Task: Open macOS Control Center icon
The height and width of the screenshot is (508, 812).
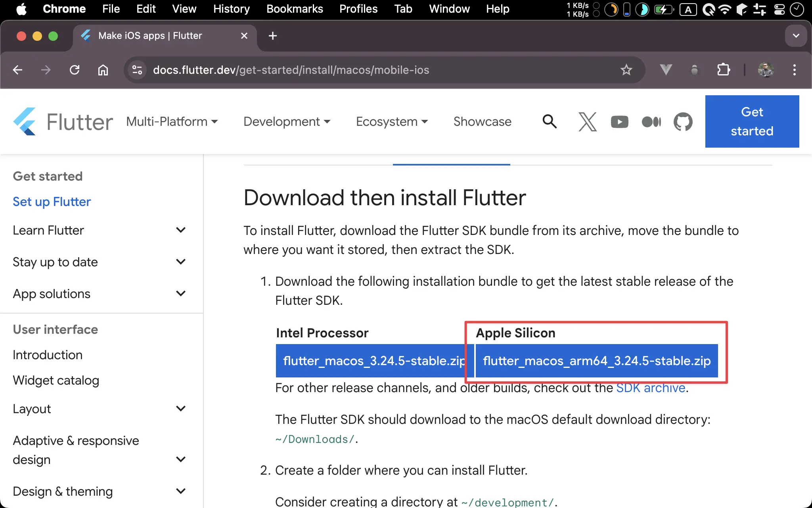Action: tap(779, 9)
